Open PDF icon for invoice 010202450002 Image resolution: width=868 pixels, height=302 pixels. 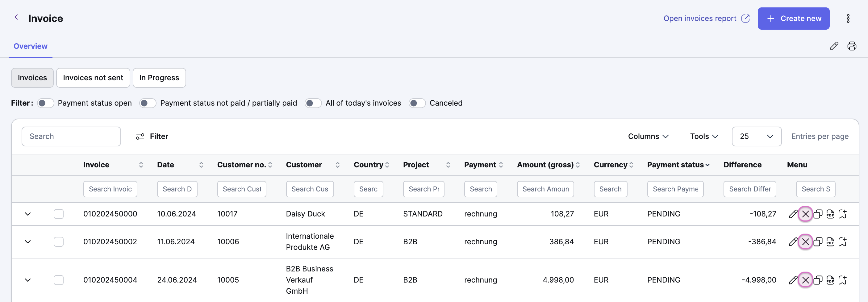pos(830,242)
